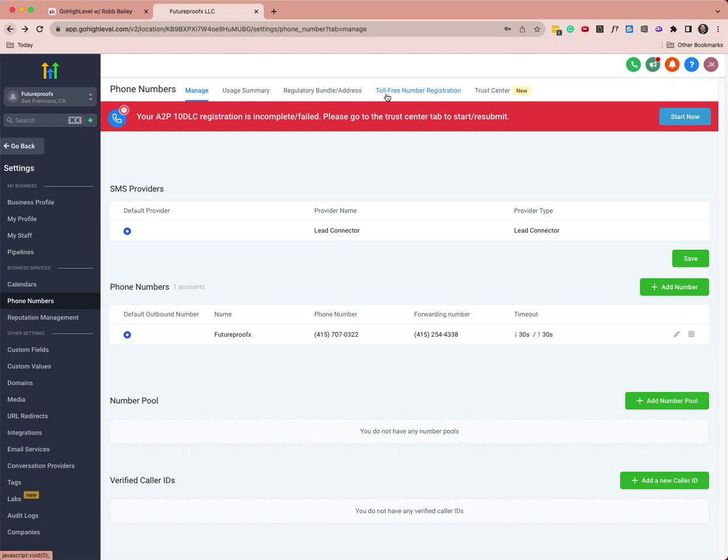
Task: Open Custom Fields settings
Action: tap(28, 350)
